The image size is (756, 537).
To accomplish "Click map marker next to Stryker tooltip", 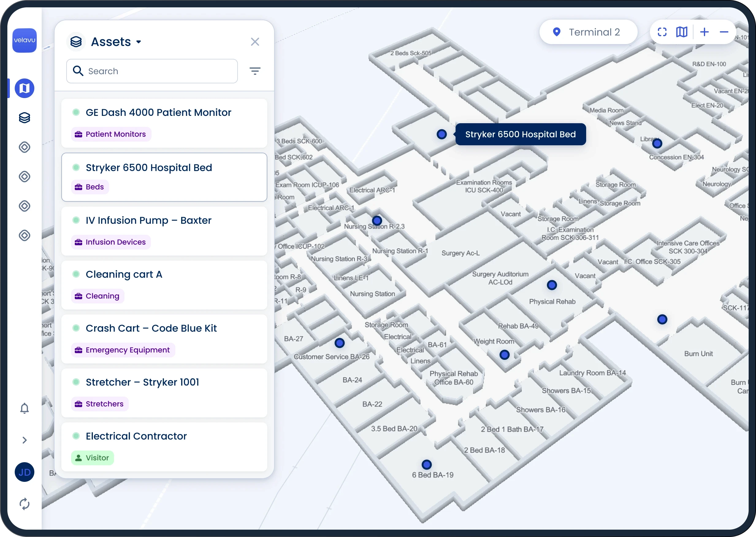I will 442,134.
